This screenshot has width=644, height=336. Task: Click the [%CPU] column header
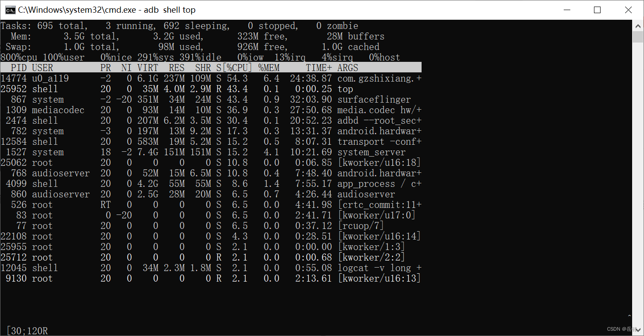click(237, 68)
